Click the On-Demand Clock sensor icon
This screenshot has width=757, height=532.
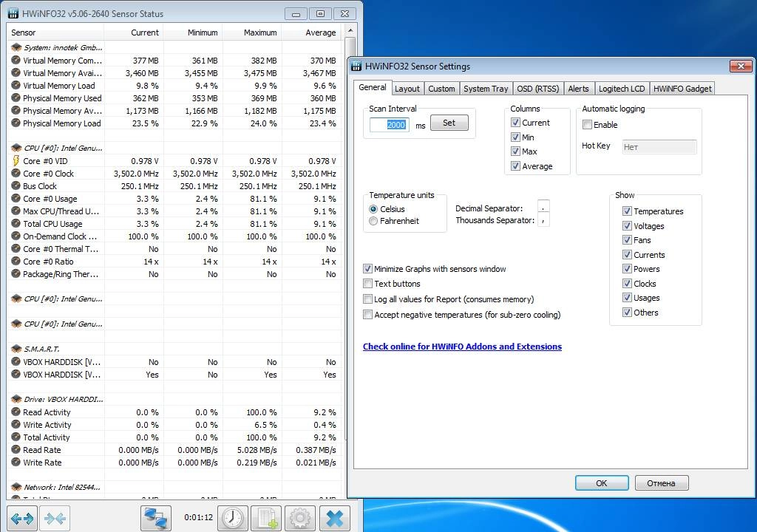click(16, 236)
